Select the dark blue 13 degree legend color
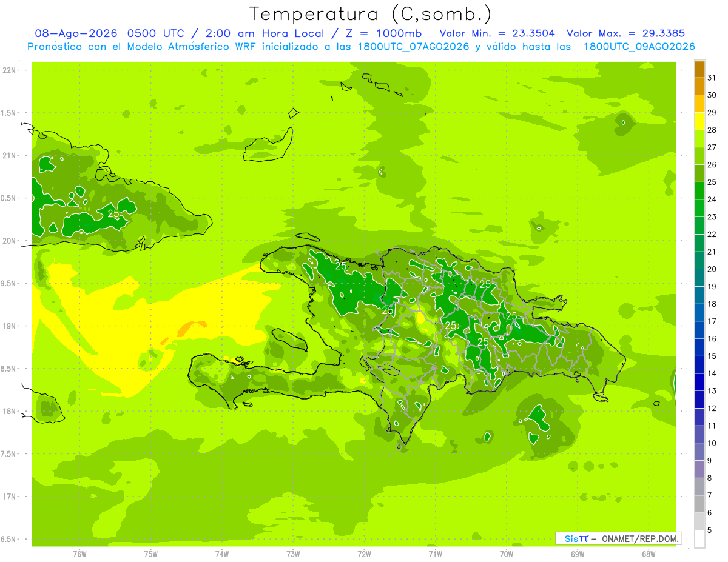The height and width of the screenshot is (562, 728). tap(699, 383)
